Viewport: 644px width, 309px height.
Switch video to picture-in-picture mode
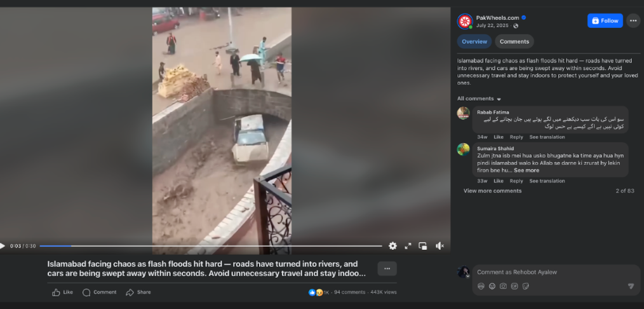click(x=422, y=245)
